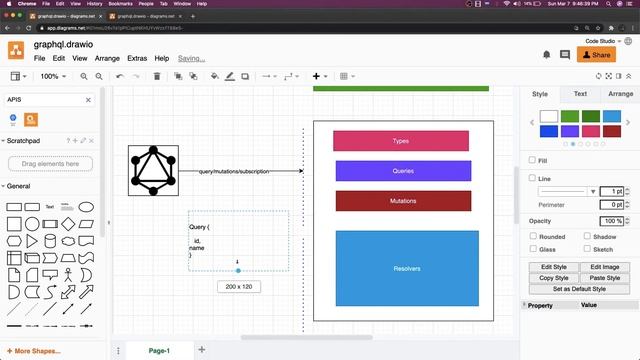Screen dimensions: 640x360
Task: Open the insert plus dropdown
Action: coord(320,76)
